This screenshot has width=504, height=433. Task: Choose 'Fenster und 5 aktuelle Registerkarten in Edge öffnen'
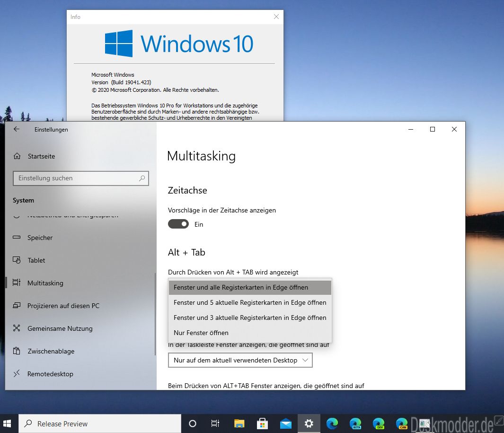pyautogui.click(x=250, y=302)
